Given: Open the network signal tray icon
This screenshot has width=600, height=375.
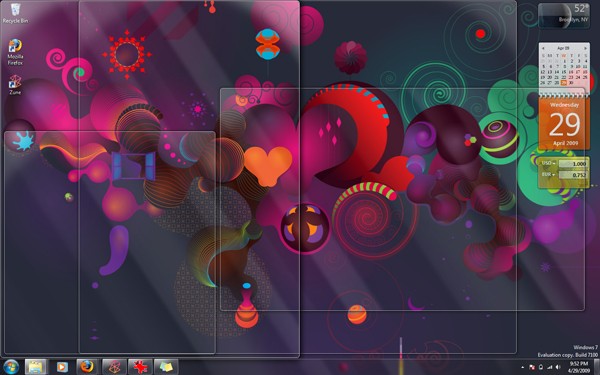Looking at the screenshot, I should (x=549, y=367).
